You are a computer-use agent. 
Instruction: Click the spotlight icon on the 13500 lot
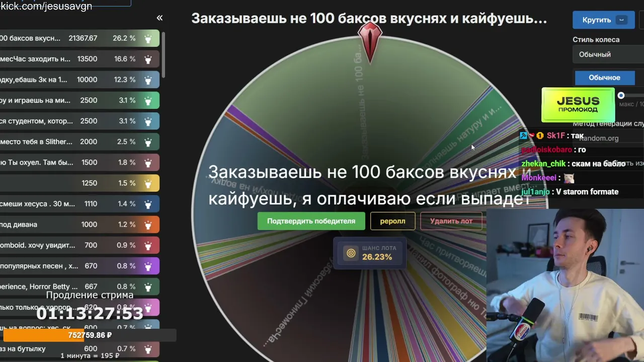point(148,59)
